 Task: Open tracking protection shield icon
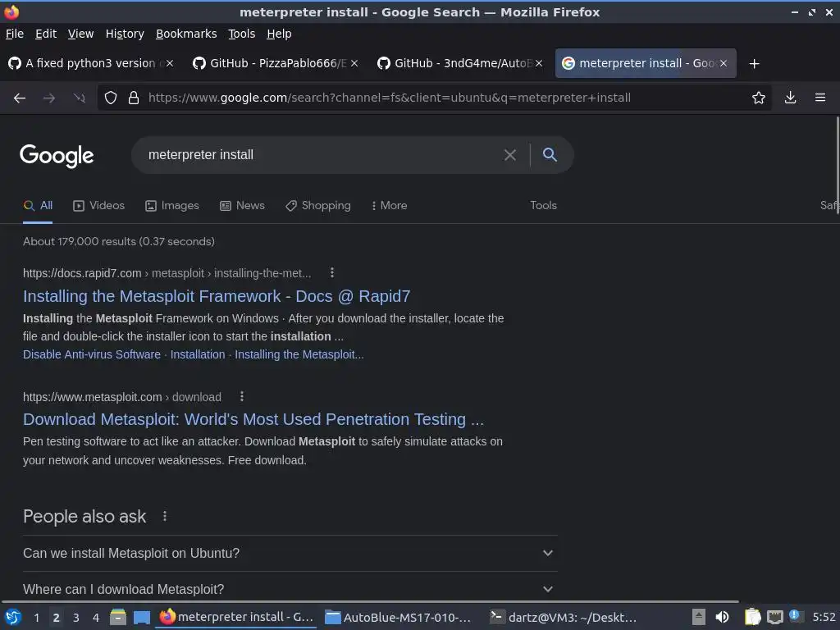[x=111, y=98]
